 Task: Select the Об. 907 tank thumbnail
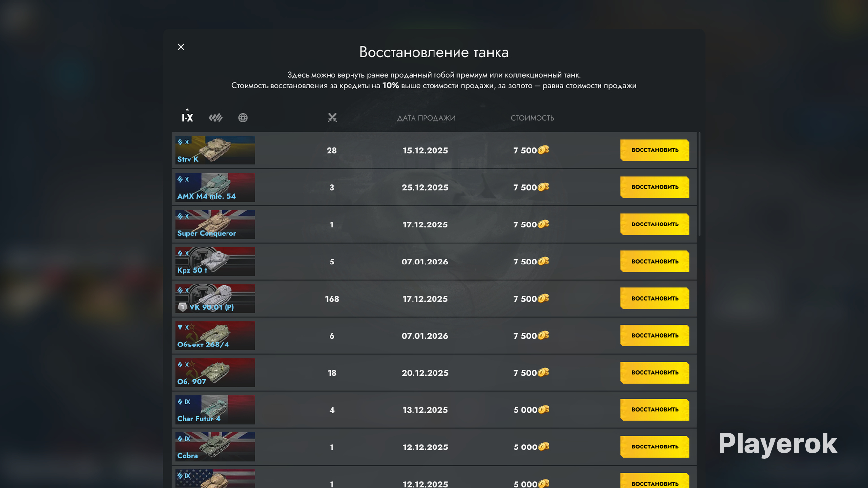215,373
